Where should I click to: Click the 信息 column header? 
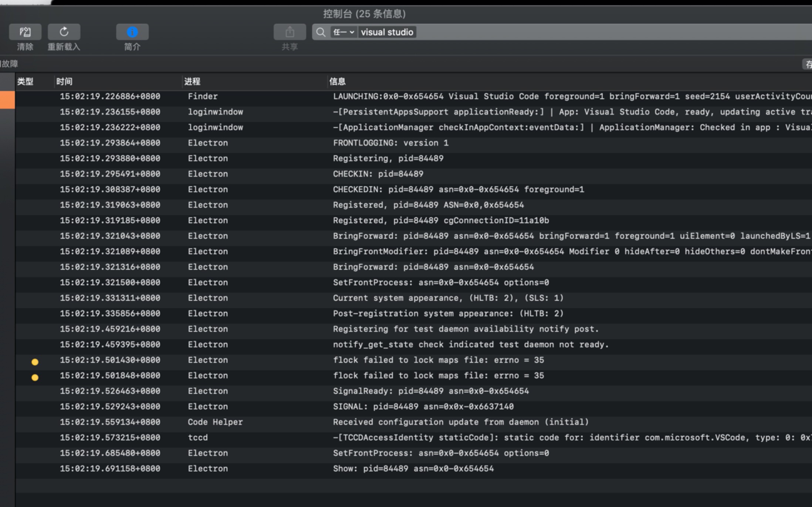[338, 81]
